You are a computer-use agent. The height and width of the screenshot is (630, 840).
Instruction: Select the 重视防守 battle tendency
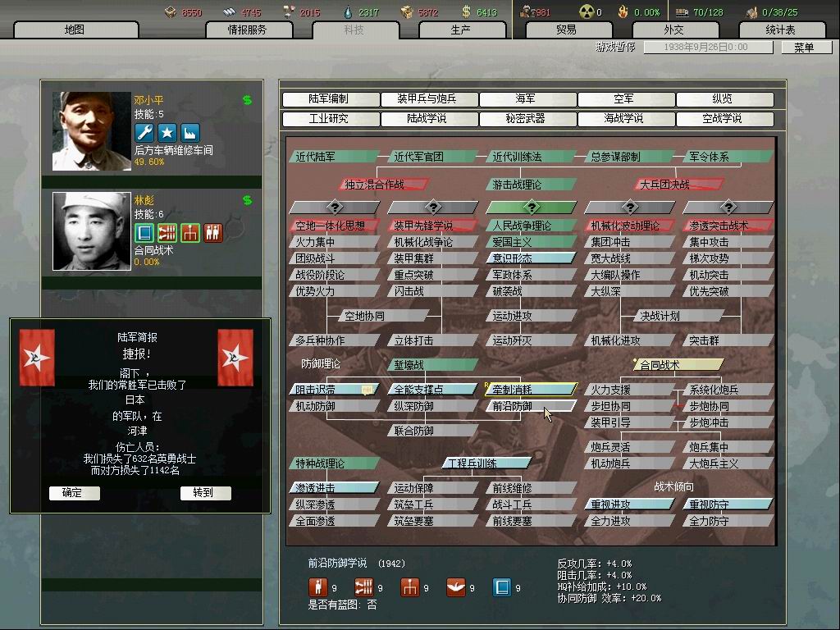pyautogui.click(x=728, y=504)
